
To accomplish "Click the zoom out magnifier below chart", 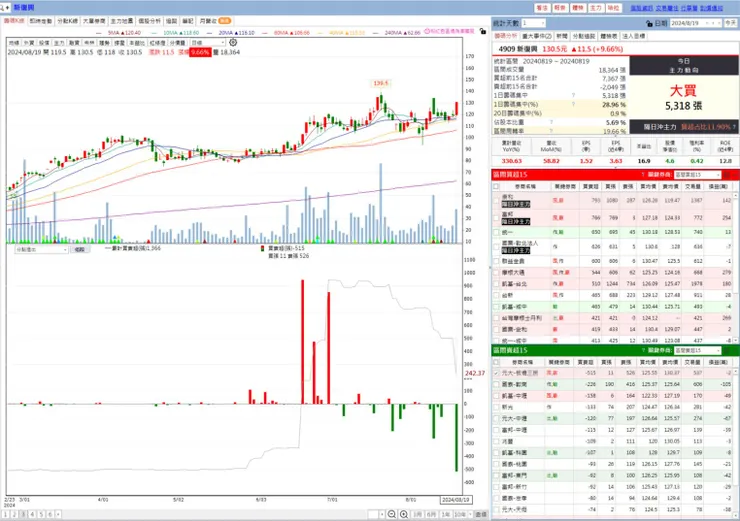I will pyautogui.click(x=392, y=514).
